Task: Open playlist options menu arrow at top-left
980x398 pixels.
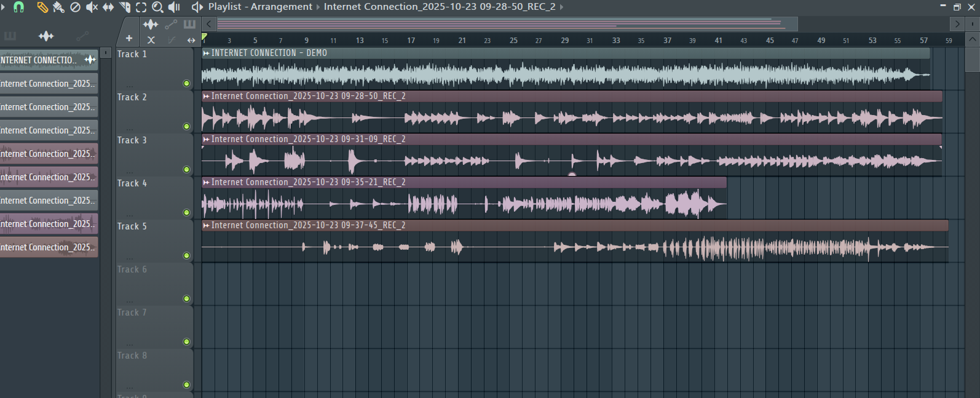Action: coord(3,6)
